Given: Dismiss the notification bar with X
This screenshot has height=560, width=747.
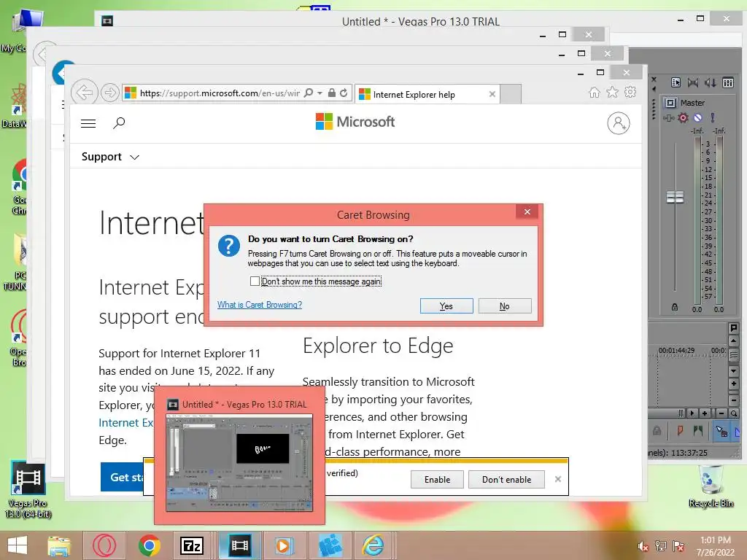Looking at the screenshot, I should [x=558, y=479].
